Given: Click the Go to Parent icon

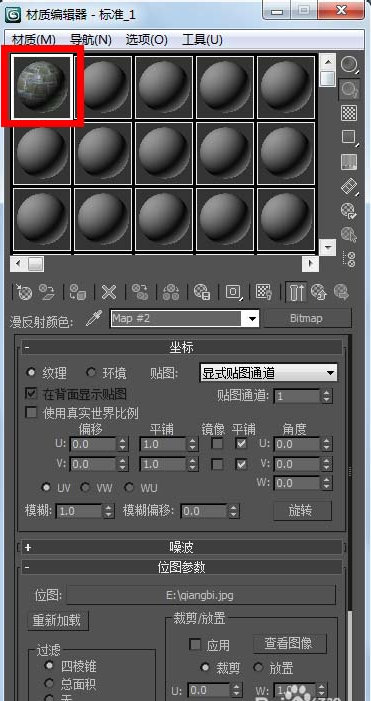Looking at the screenshot, I should pyautogui.click(x=319, y=292).
